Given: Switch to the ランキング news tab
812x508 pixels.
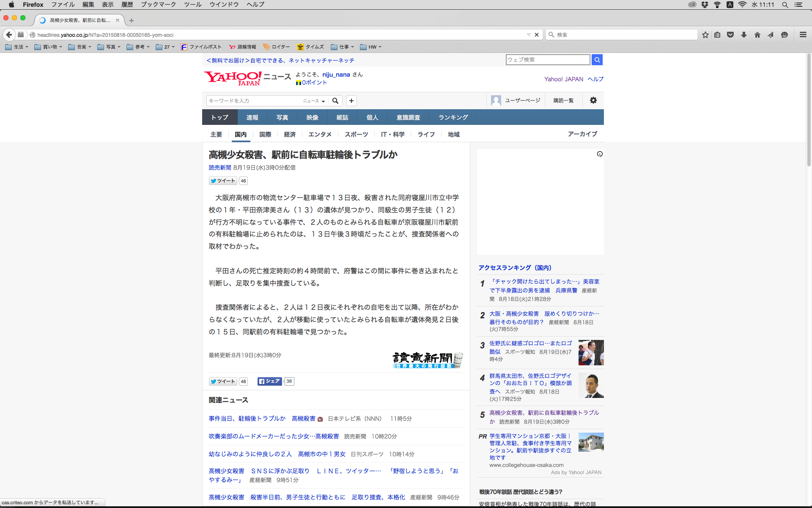Looking at the screenshot, I should pyautogui.click(x=453, y=117).
